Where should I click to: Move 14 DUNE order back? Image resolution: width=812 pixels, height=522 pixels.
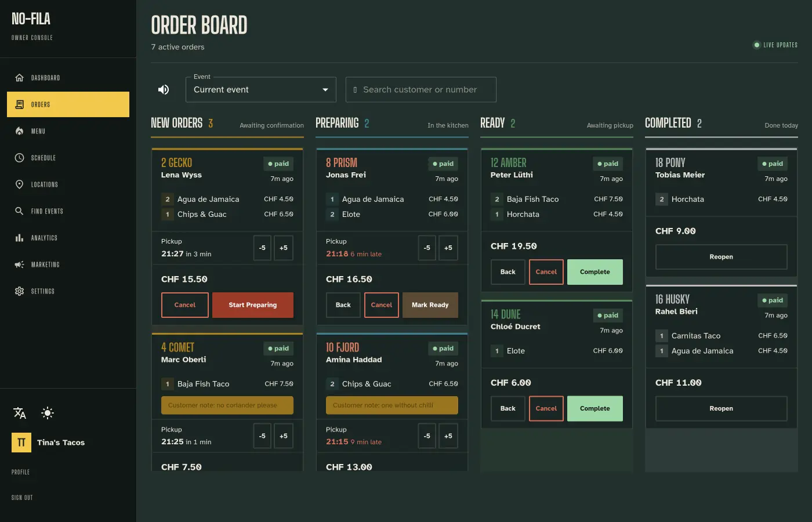pos(508,408)
